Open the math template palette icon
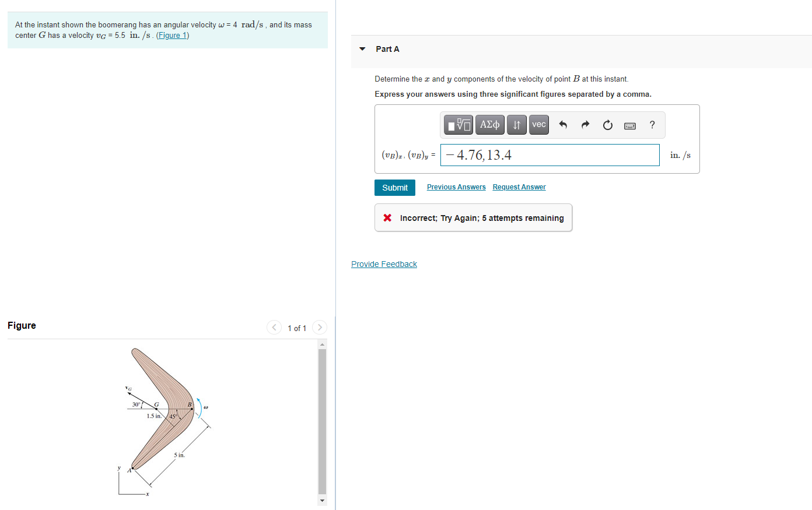Screen dimensions: 812x510 (x=458, y=124)
